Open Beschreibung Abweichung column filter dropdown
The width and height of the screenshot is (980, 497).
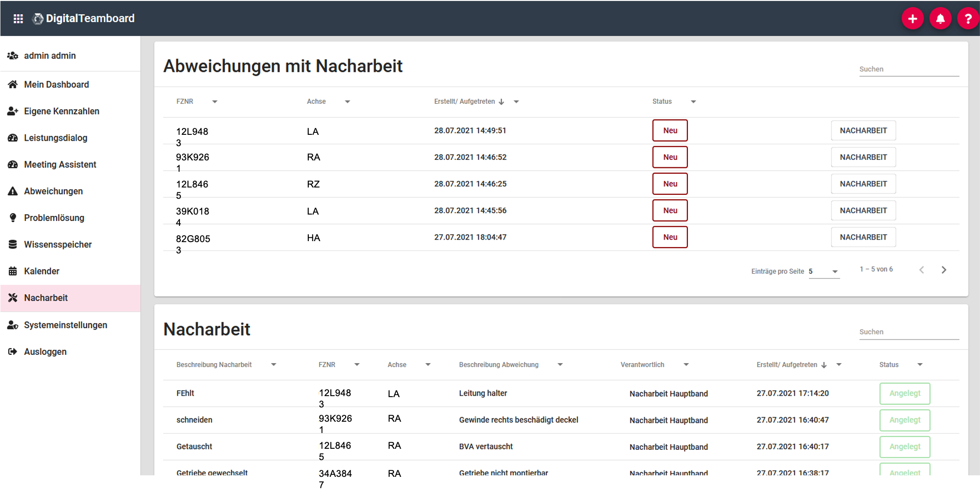tap(560, 365)
